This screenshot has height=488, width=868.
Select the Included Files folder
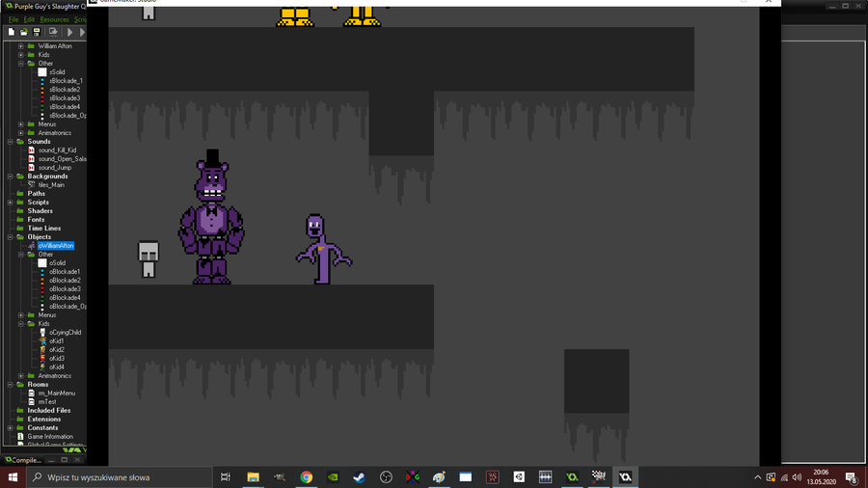point(49,411)
